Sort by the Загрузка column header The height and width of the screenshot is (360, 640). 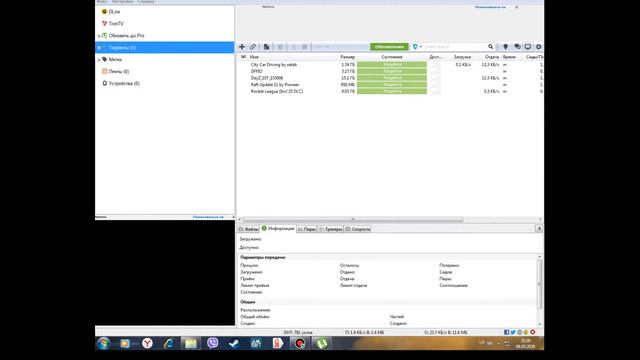click(x=462, y=57)
